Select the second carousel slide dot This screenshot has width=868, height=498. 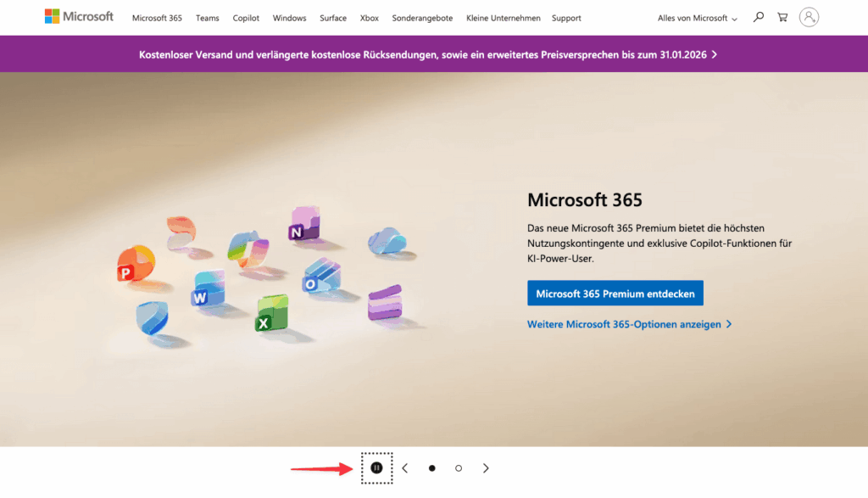point(459,467)
